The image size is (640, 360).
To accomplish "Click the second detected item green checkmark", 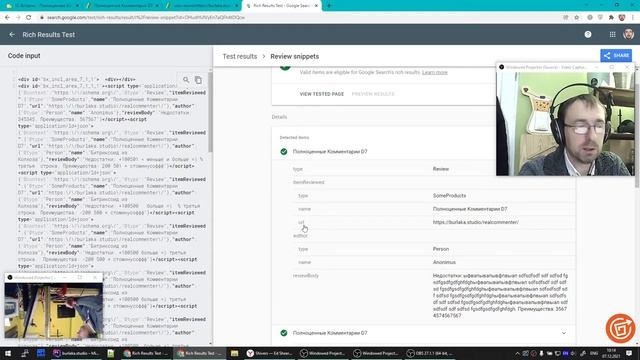I will click(x=284, y=333).
